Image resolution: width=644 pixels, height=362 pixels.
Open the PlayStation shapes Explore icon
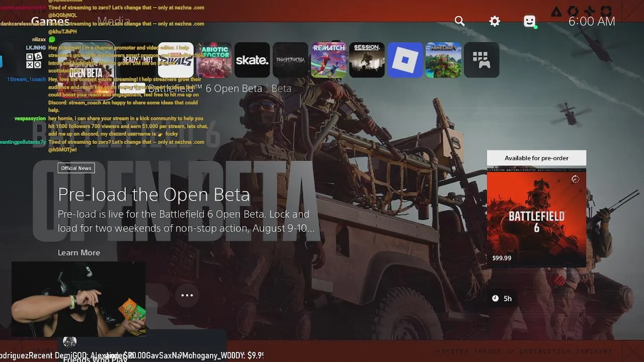(34, 60)
